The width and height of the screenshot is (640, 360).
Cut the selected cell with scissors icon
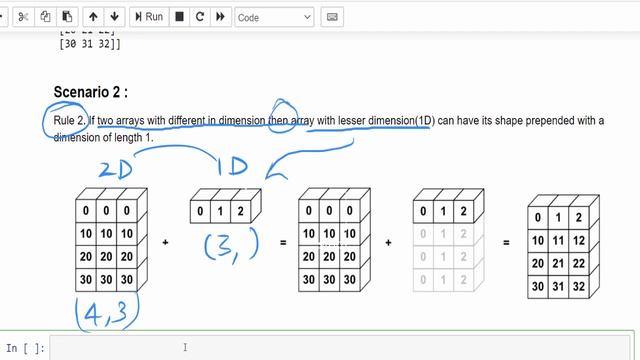(23, 17)
